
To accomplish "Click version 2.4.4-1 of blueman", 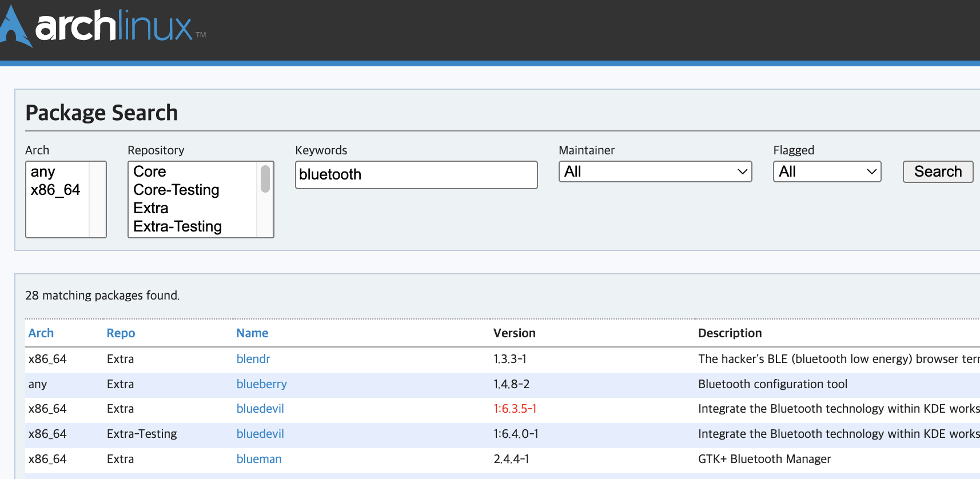I will pos(511,459).
